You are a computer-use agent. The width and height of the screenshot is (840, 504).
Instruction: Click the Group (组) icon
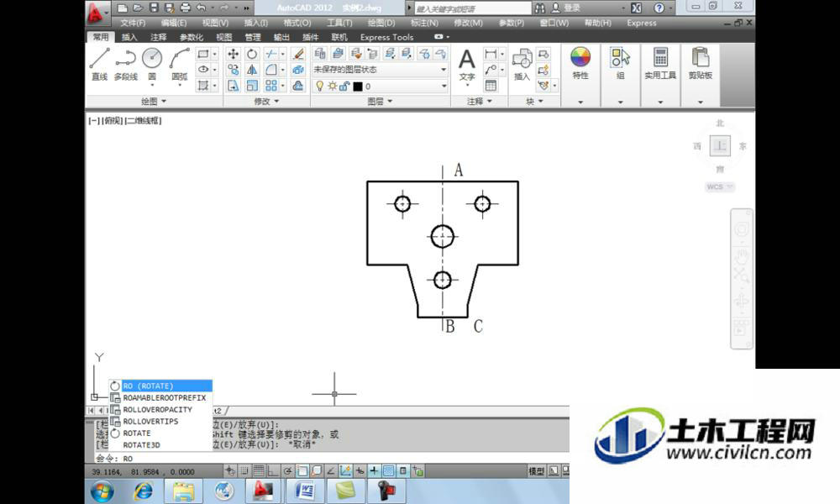coord(621,63)
